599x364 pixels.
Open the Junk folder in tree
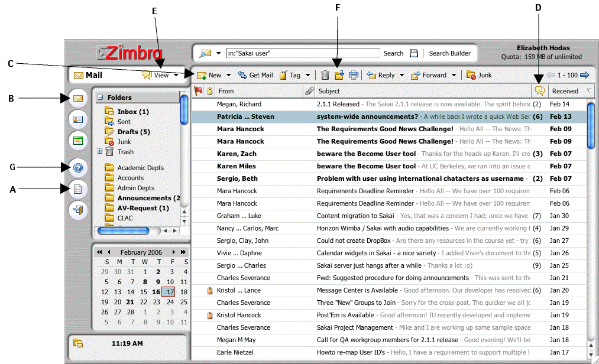coord(118,142)
